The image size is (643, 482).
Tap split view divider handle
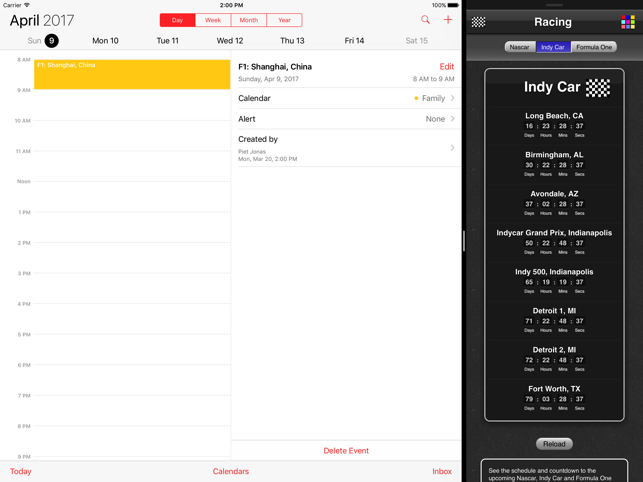(x=464, y=241)
